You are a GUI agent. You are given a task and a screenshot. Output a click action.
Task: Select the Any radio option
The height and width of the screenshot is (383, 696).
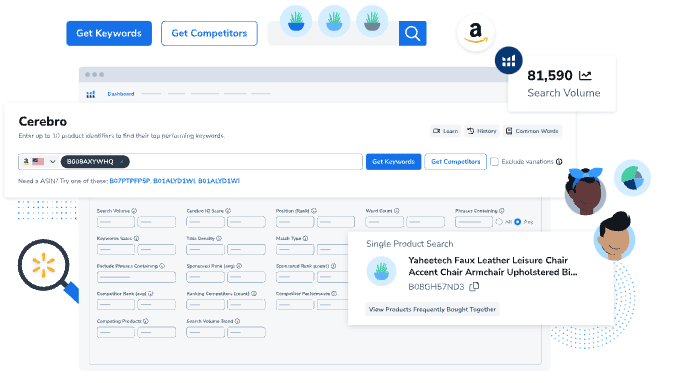(x=518, y=222)
